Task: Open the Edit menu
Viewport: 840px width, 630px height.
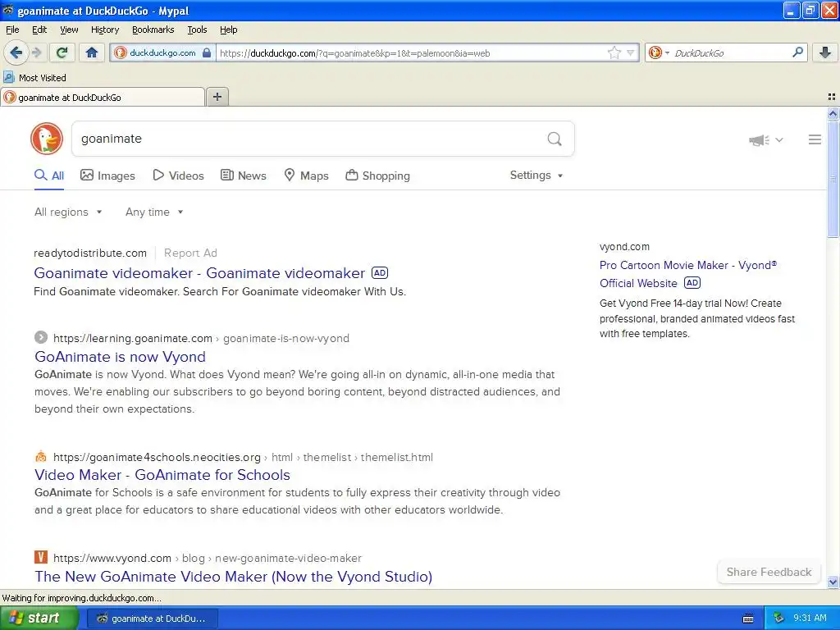Action: click(x=39, y=30)
